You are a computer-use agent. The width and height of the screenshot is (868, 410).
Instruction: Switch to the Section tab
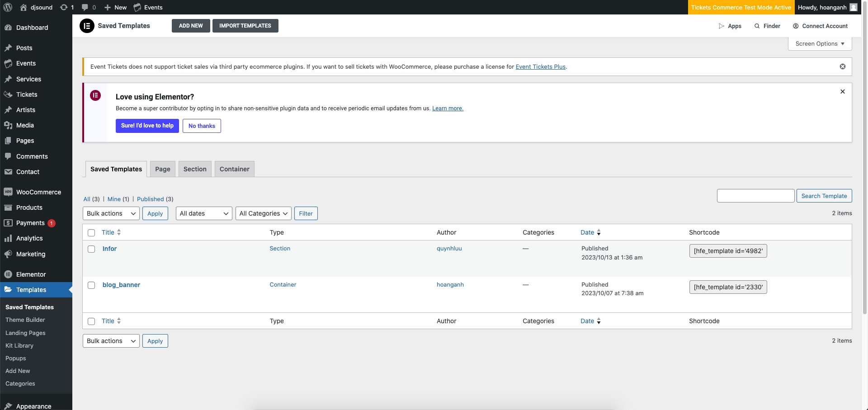[195, 169]
